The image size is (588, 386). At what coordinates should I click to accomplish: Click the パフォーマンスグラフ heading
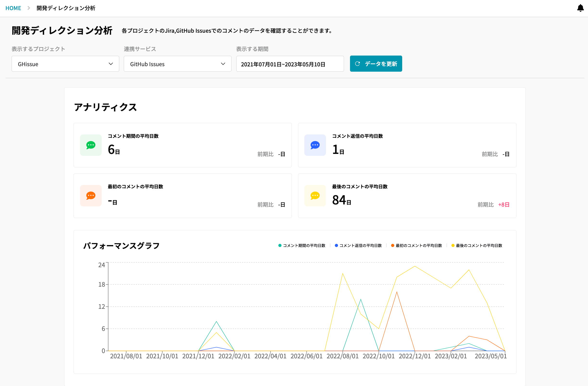tap(121, 246)
